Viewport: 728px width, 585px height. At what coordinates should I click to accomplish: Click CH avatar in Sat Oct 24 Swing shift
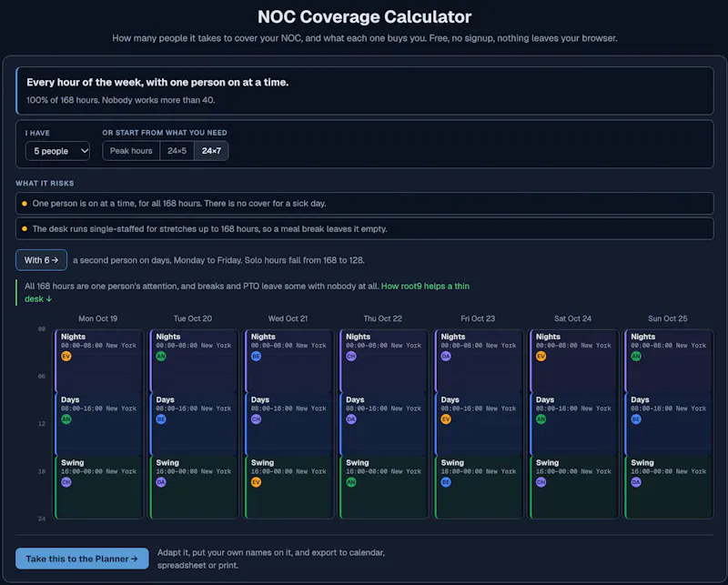541,482
